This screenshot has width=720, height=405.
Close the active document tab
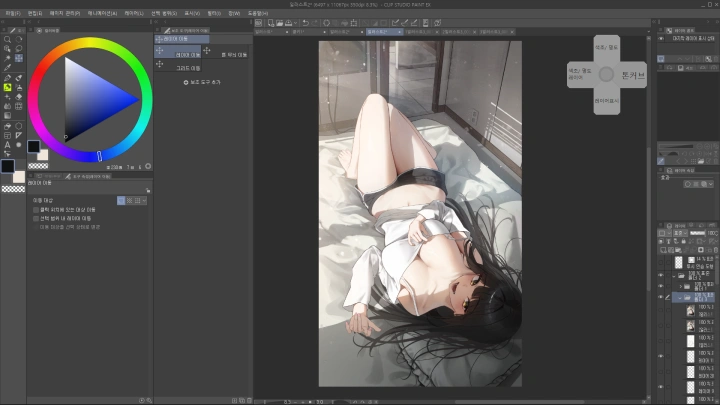(x=399, y=32)
